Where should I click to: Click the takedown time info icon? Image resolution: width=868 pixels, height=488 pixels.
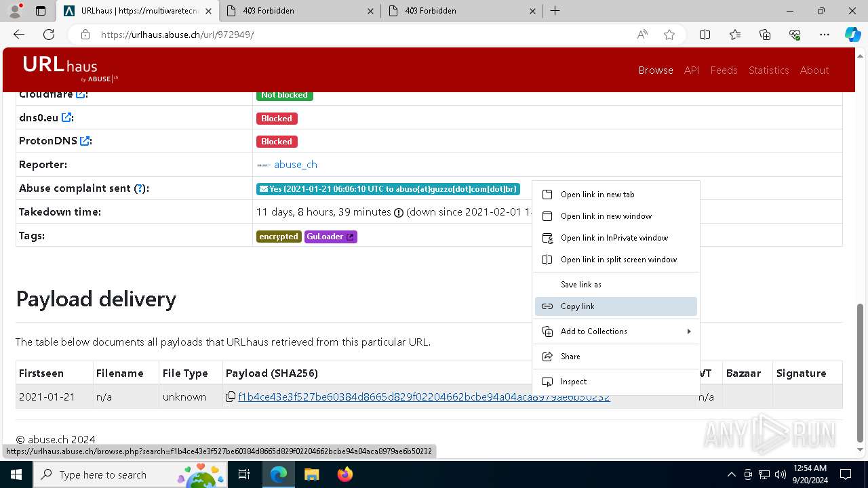pyautogui.click(x=399, y=213)
